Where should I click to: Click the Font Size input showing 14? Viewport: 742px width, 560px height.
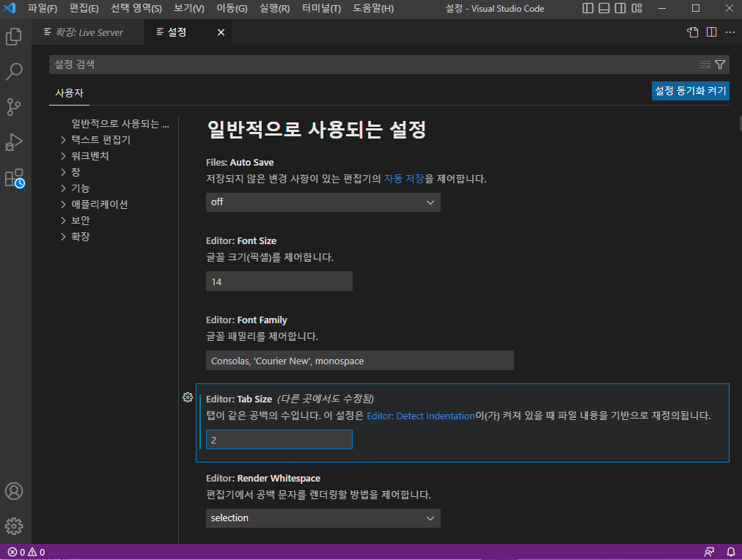[x=279, y=281]
